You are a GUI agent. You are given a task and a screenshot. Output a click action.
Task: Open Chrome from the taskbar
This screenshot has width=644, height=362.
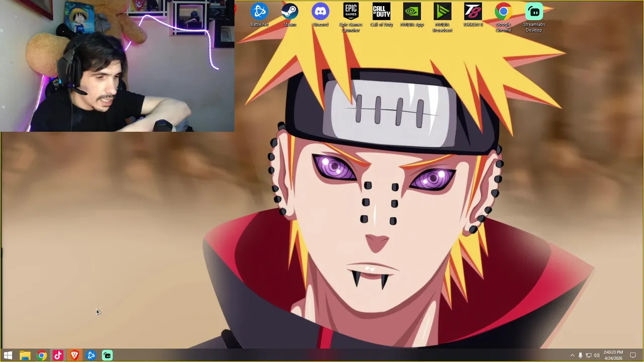coord(42,355)
